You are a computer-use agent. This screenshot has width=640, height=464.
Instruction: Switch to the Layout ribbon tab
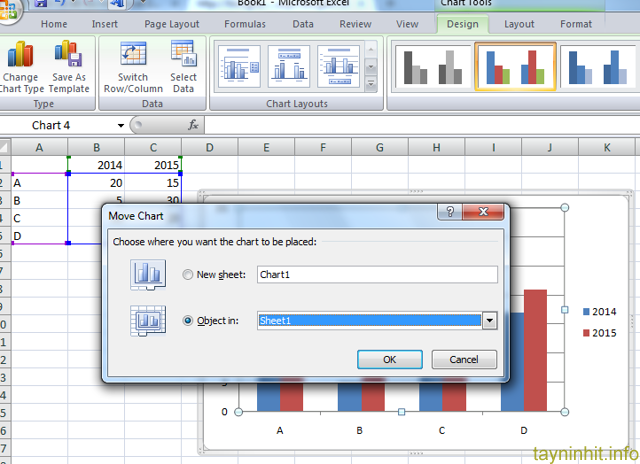click(518, 24)
